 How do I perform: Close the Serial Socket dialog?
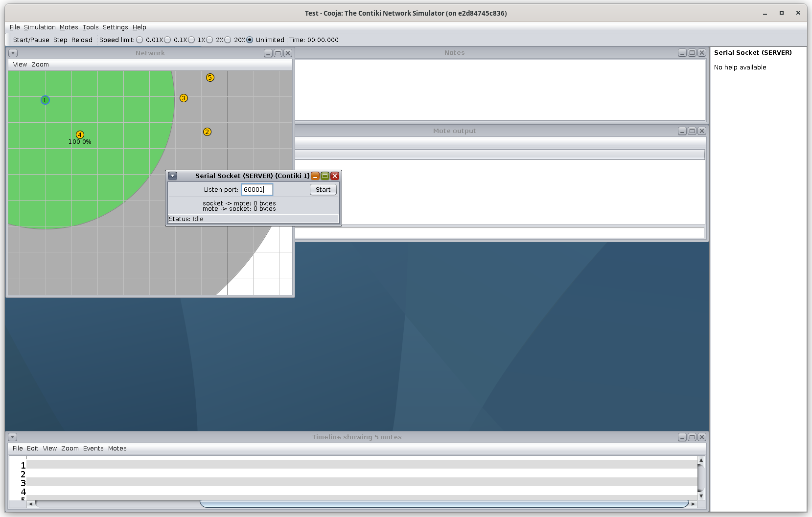point(335,176)
